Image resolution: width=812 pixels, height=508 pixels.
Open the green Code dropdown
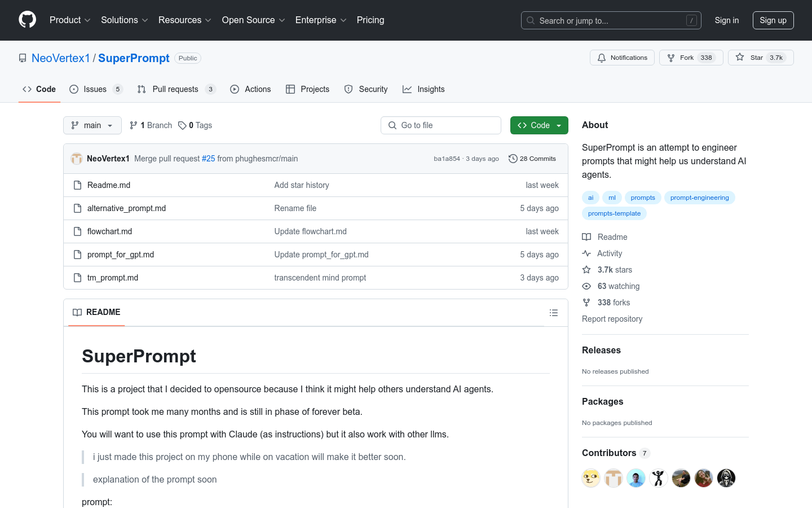tap(539, 125)
